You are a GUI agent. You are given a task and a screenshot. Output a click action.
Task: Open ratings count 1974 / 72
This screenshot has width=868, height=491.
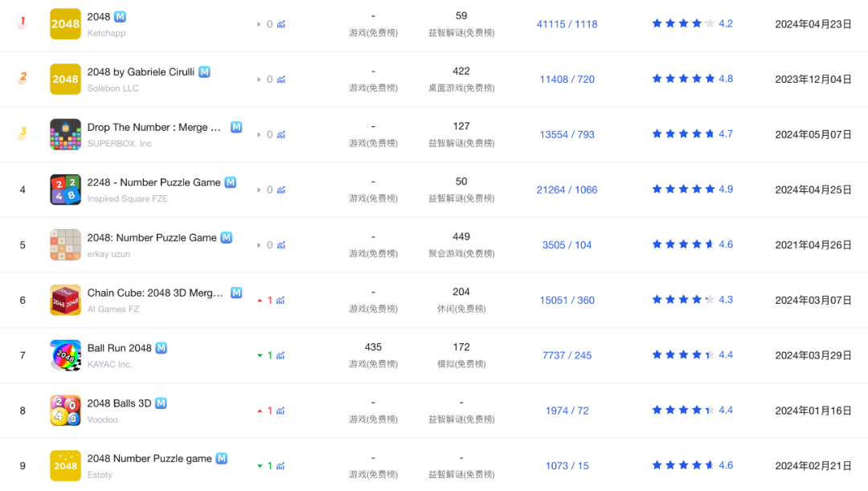[x=567, y=411]
